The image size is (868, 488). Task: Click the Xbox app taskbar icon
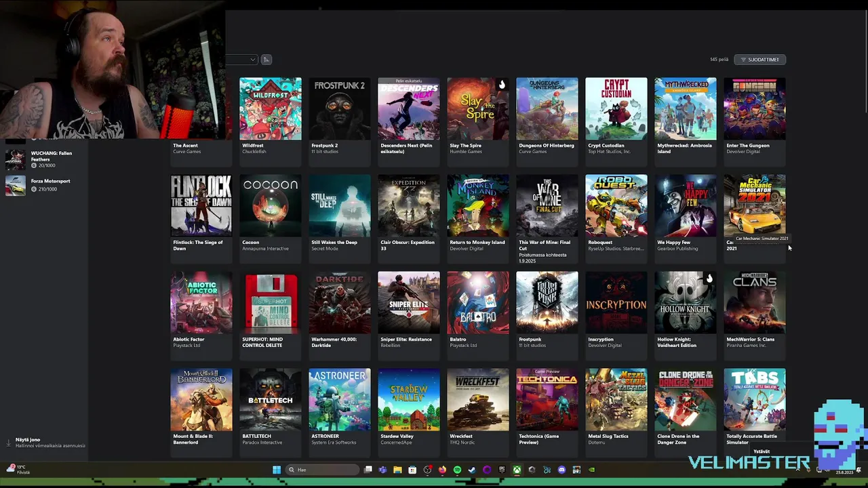coord(517,470)
